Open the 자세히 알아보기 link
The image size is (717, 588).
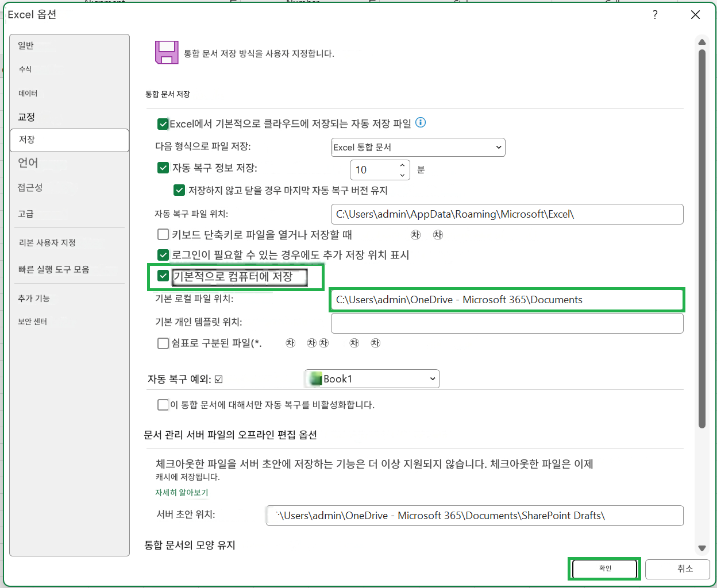tap(182, 493)
